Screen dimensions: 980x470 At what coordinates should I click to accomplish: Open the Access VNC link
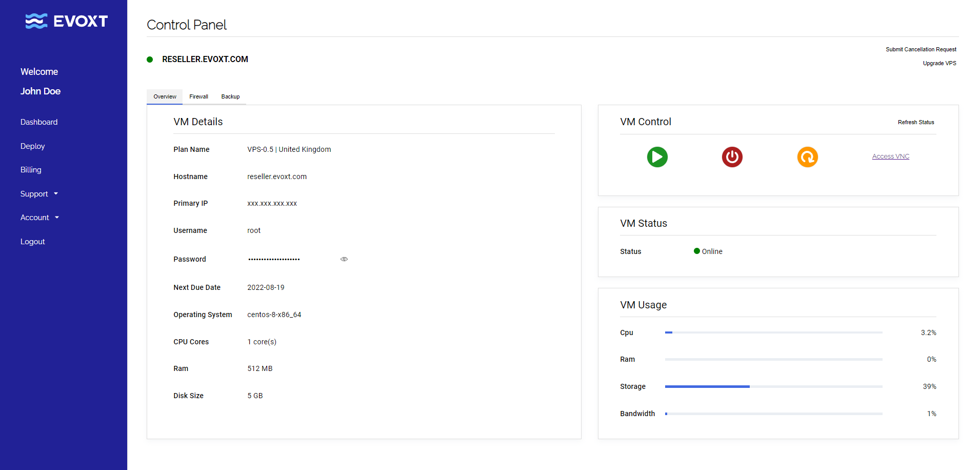click(890, 156)
